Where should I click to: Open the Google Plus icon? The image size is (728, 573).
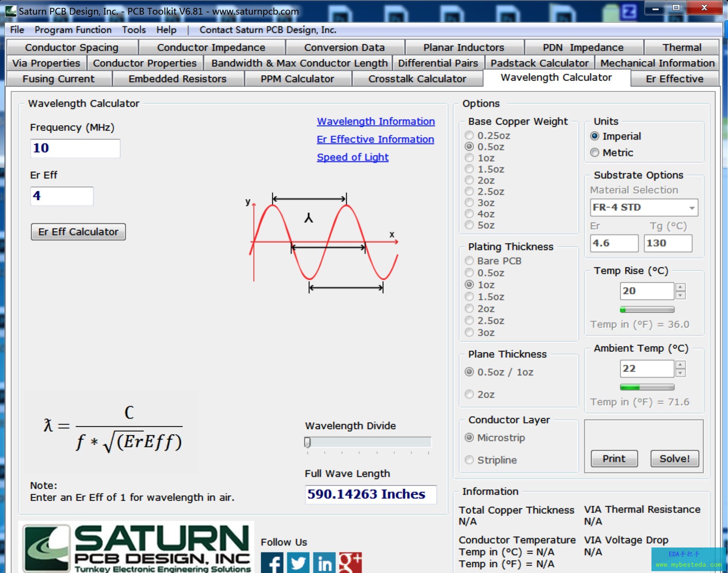point(350,562)
